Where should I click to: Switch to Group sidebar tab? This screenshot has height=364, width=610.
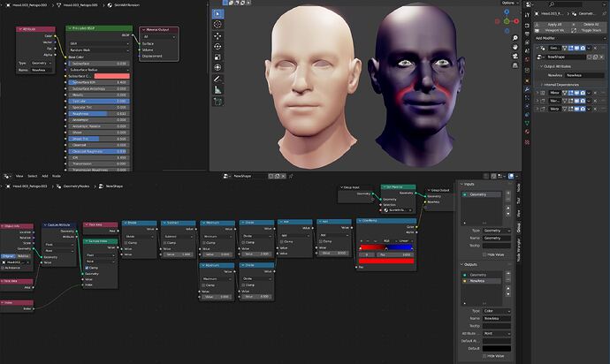coord(519,228)
